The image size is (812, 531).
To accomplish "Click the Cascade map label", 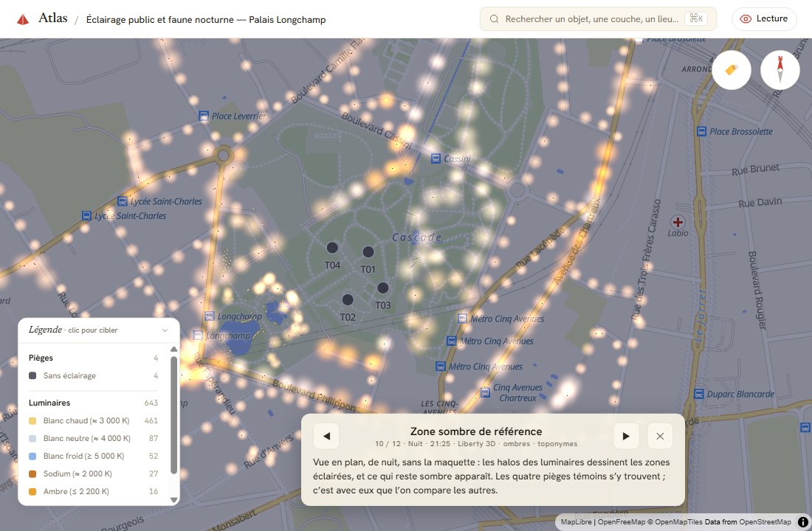I will 417,237.
